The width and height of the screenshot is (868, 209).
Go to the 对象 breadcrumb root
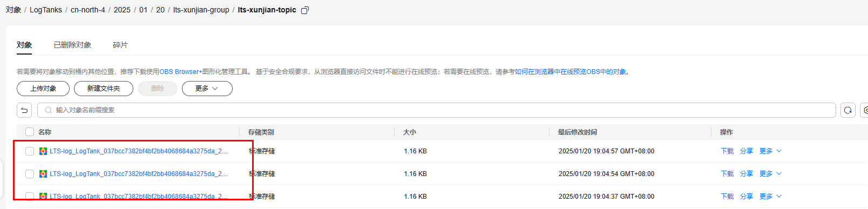(x=13, y=10)
